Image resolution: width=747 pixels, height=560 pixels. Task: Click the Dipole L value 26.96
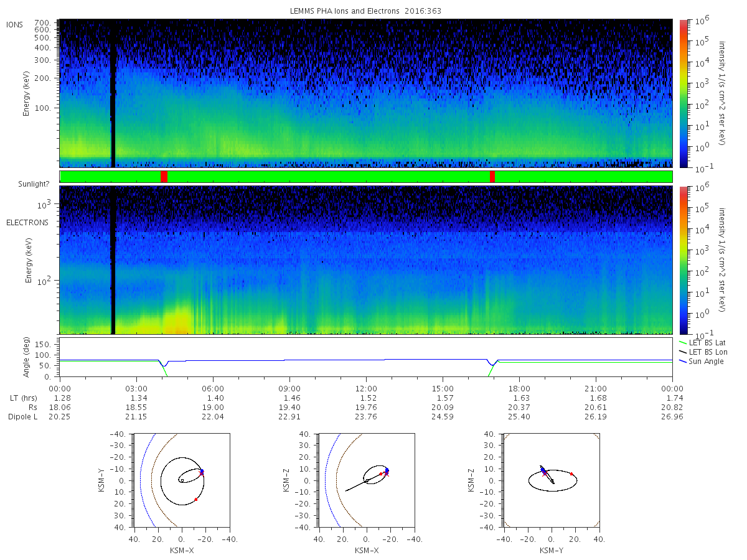(672, 417)
